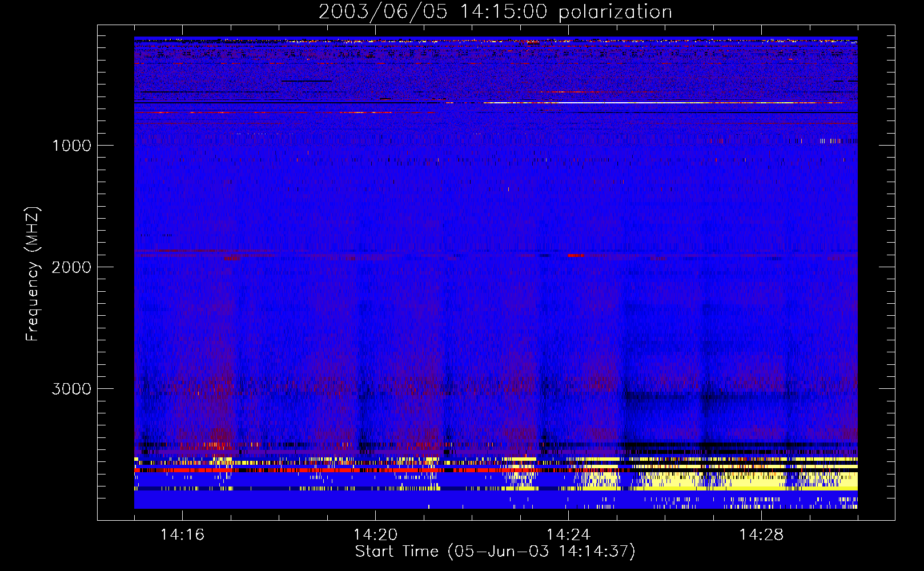
Task: Click the 14:16 time tick label
Action: tap(182, 534)
